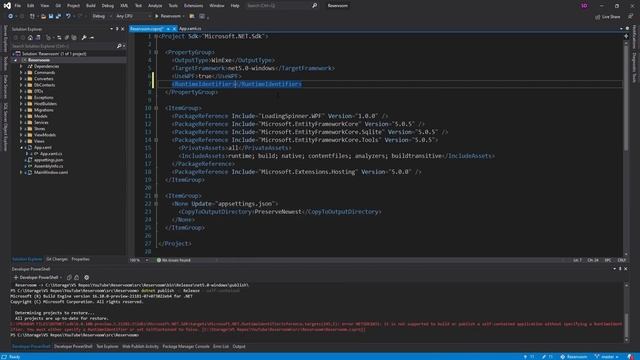The width and height of the screenshot is (640, 360).
Task: Expand the Dependencies node
Action: [21, 66]
